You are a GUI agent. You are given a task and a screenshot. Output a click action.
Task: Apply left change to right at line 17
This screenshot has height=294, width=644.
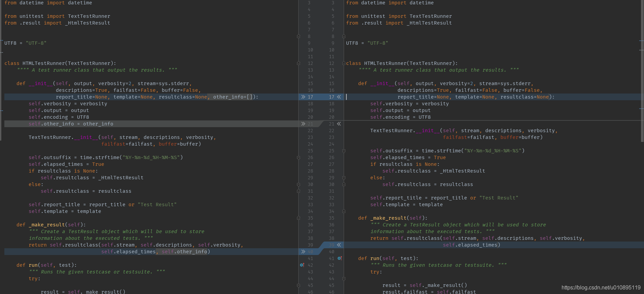click(303, 97)
